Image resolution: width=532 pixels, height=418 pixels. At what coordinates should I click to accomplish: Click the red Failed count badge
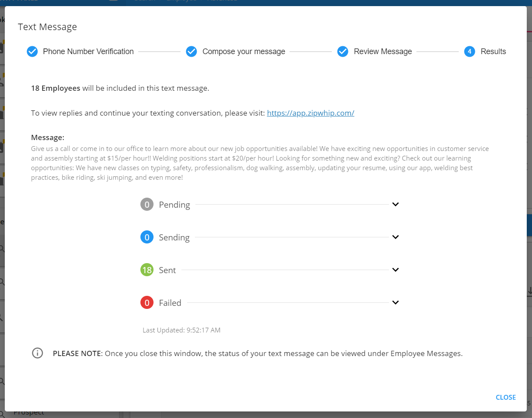point(147,302)
